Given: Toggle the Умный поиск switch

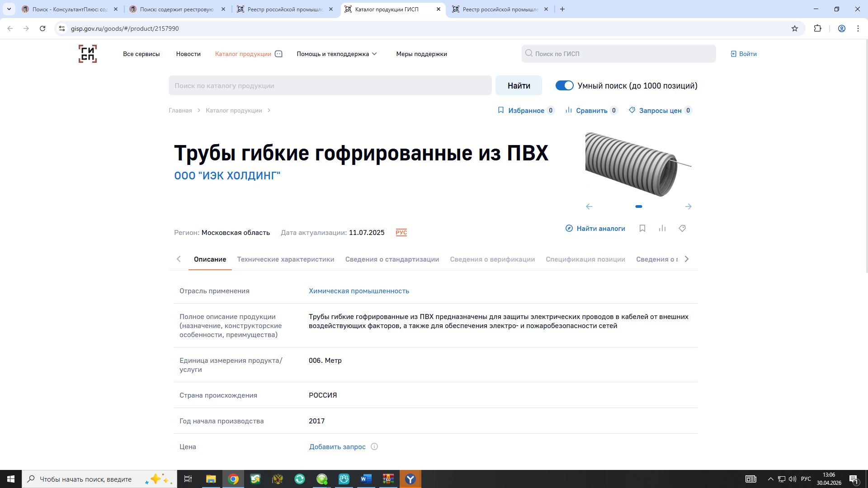Looking at the screenshot, I should point(564,85).
